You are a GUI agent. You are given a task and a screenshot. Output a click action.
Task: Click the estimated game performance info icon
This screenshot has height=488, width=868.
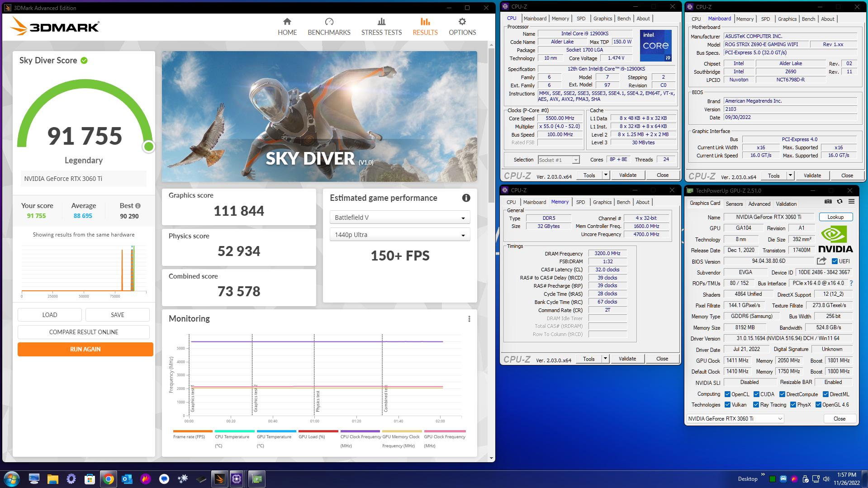point(466,198)
